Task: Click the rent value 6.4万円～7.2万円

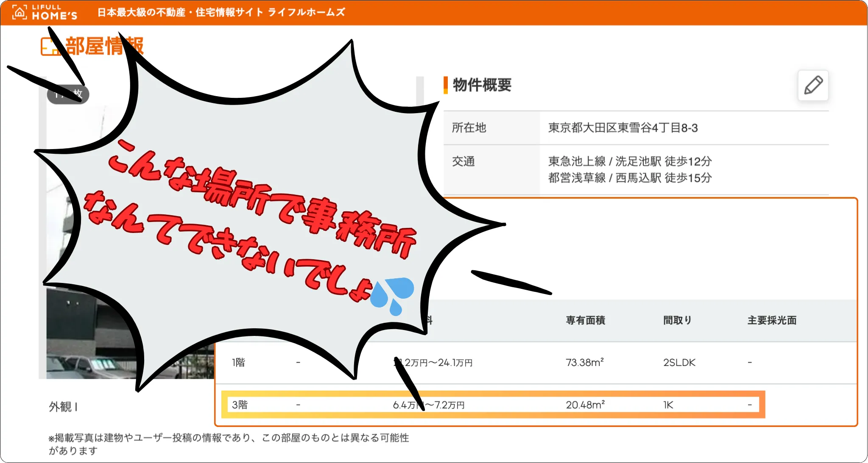Action: (x=429, y=405)
